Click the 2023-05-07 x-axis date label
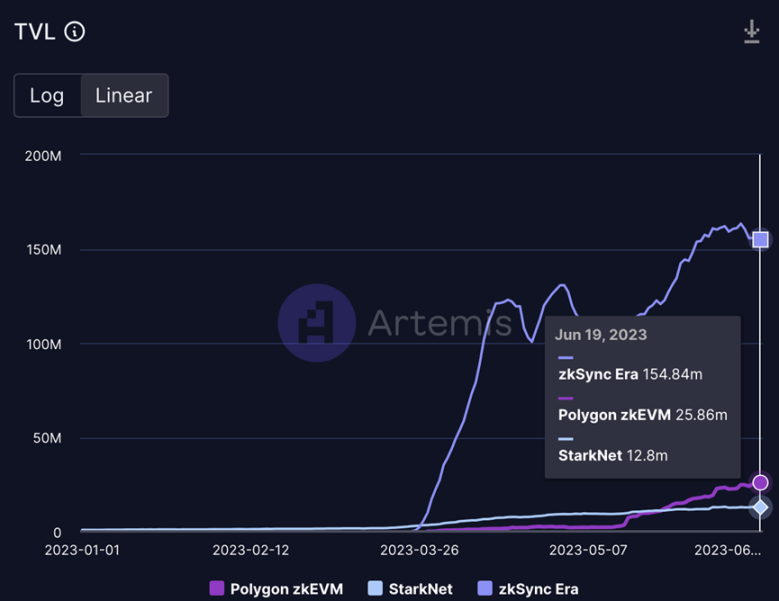 click(589, 549)
